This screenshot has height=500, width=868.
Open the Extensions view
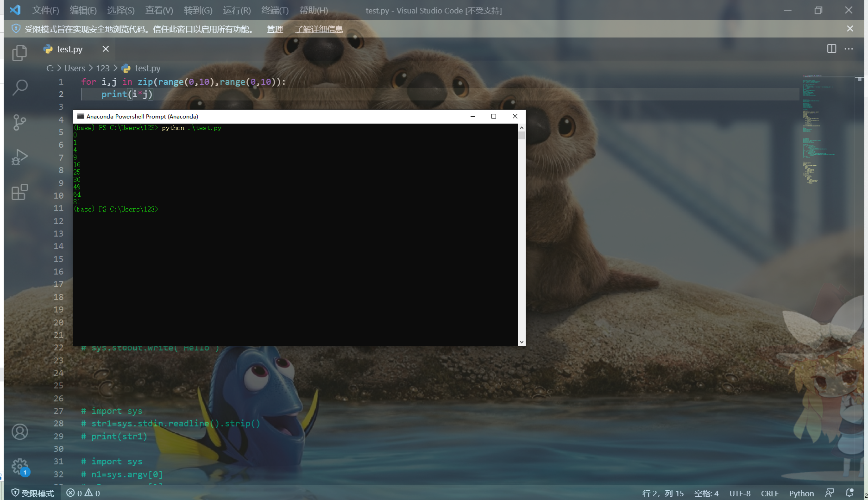19,192
